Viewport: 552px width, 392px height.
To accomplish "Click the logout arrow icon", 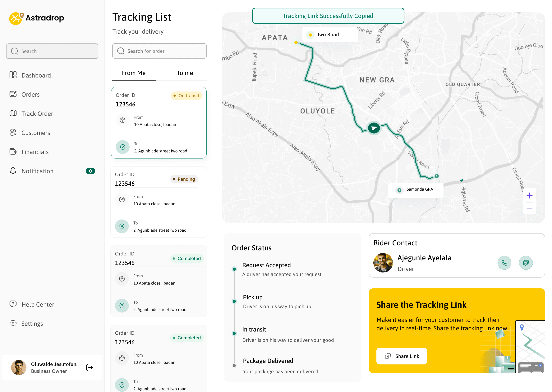I will point(90,367).
